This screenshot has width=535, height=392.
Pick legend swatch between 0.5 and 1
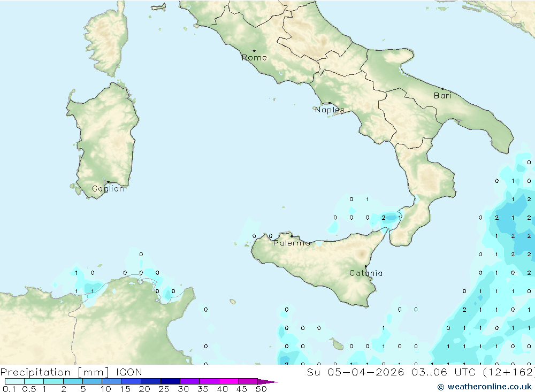(x=34, y=381)
